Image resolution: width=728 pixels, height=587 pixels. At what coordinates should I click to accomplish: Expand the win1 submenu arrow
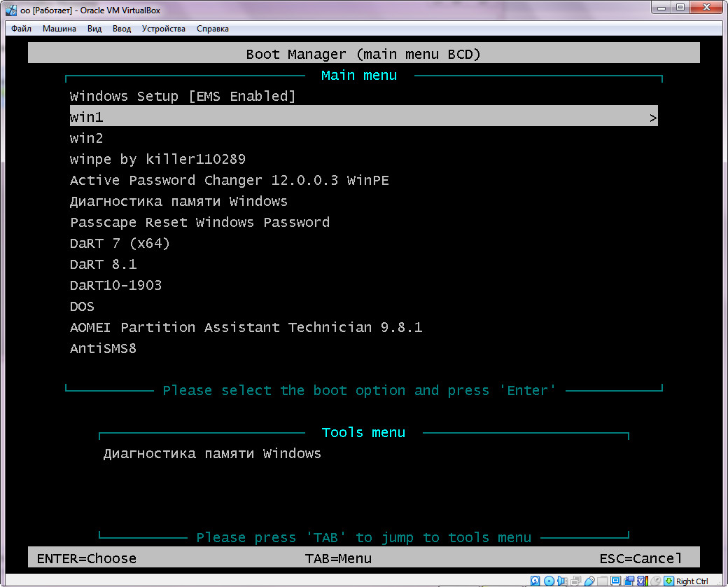[x=652, y=117]
